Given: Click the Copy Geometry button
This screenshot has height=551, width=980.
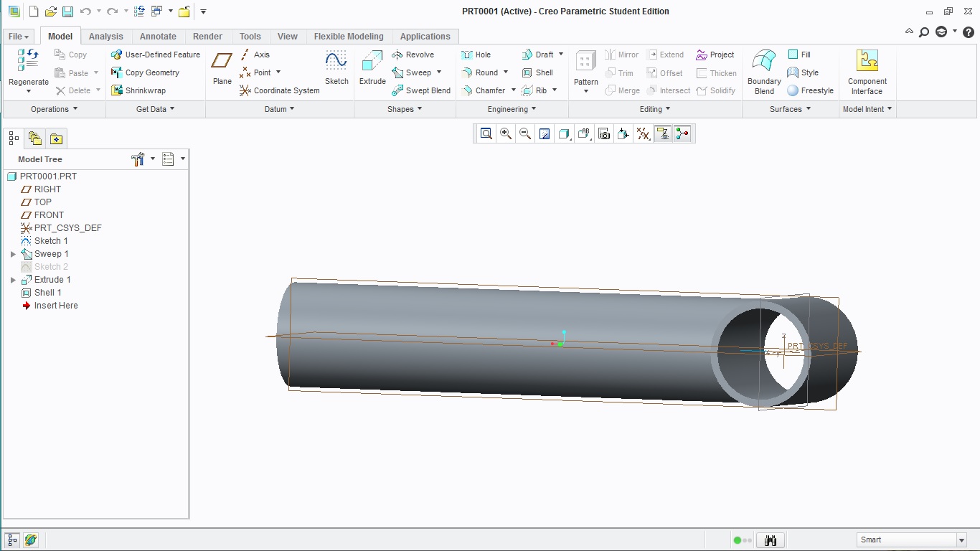Looking at the screenshot, I should [145, 72].
